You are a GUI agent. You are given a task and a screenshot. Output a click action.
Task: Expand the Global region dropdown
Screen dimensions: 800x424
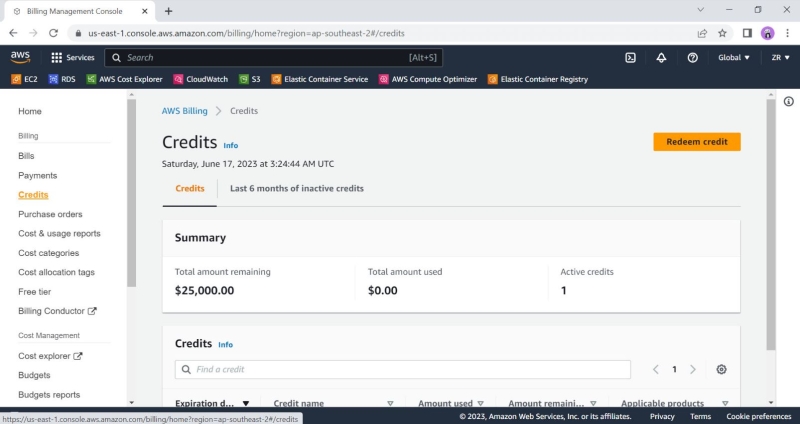733,58
